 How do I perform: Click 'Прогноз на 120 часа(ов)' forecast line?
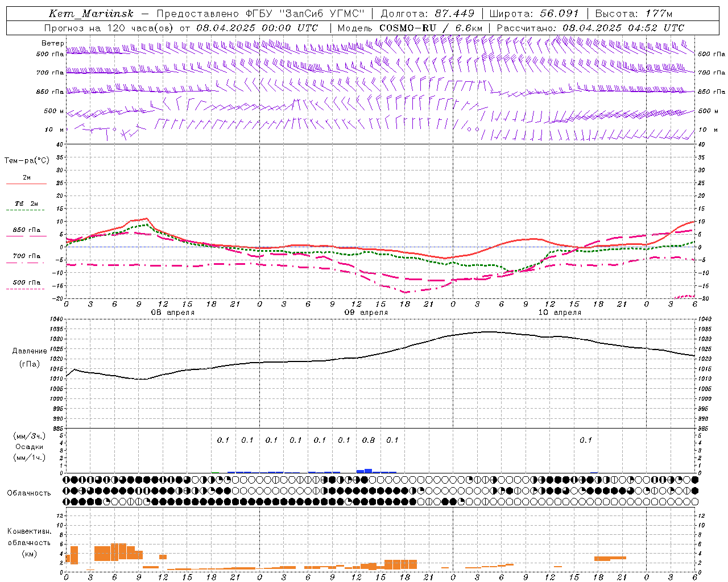coord(109,28)
